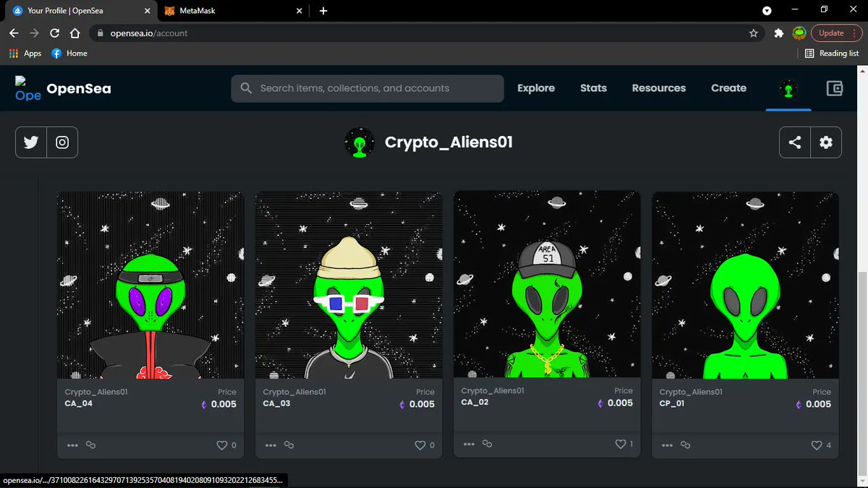868x488 pixels.
Task: Click the OpenSea logo
Action: click(63, 88)
